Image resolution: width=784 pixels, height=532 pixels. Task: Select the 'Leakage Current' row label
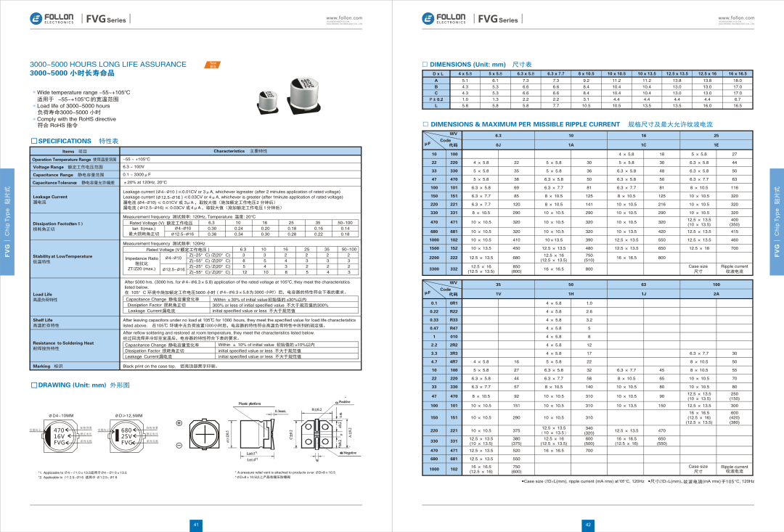coord(75,200)
